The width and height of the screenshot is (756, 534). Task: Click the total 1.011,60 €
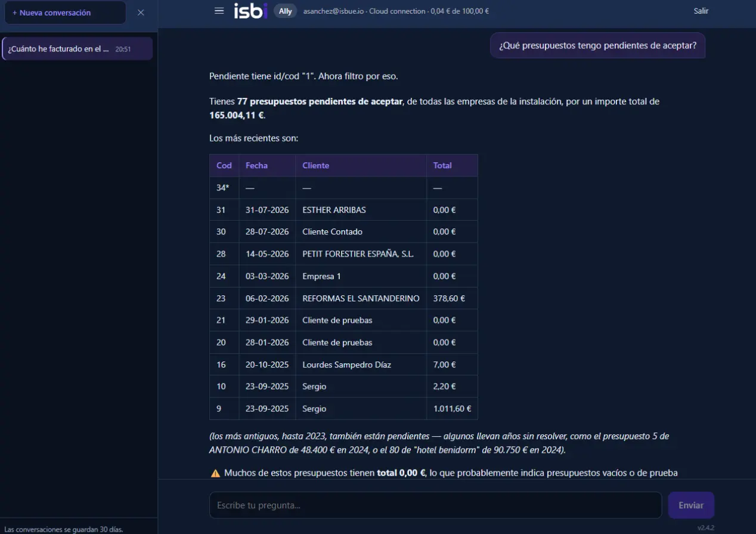(452, 409)
